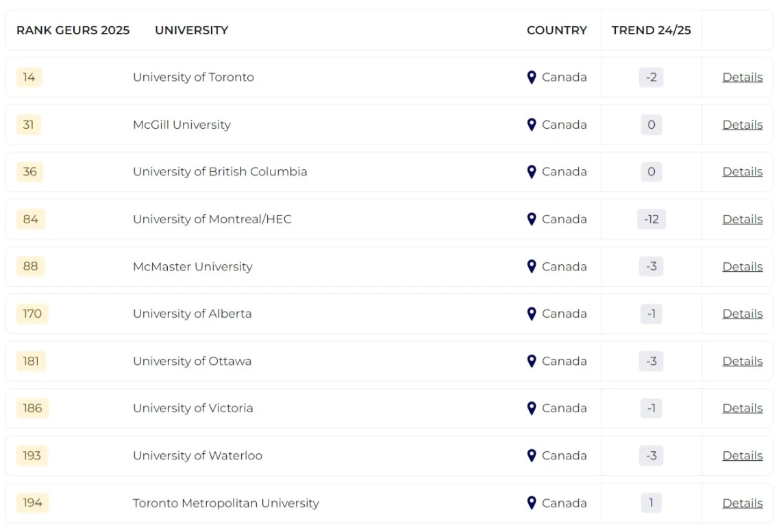This screenshot has width=783, height=532.
Task: Click the -12 trend badge for Montreal/HEC
Action: [x=651, y=219]
